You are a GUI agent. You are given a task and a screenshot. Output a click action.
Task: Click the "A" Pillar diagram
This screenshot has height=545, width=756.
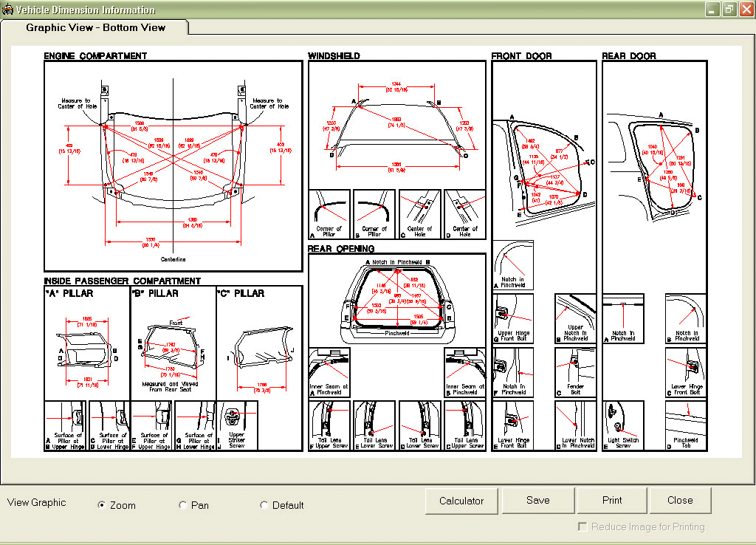coord(87,343)
